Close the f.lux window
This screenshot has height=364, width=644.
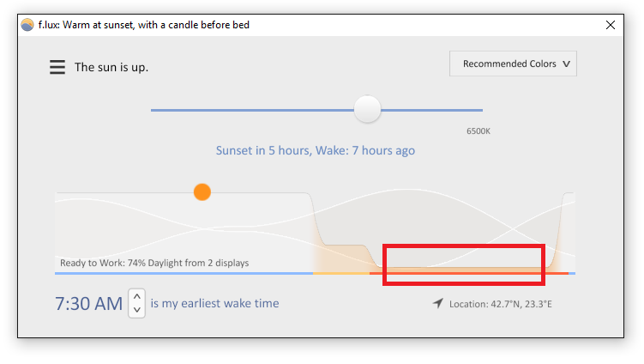(x=611, y=25)
